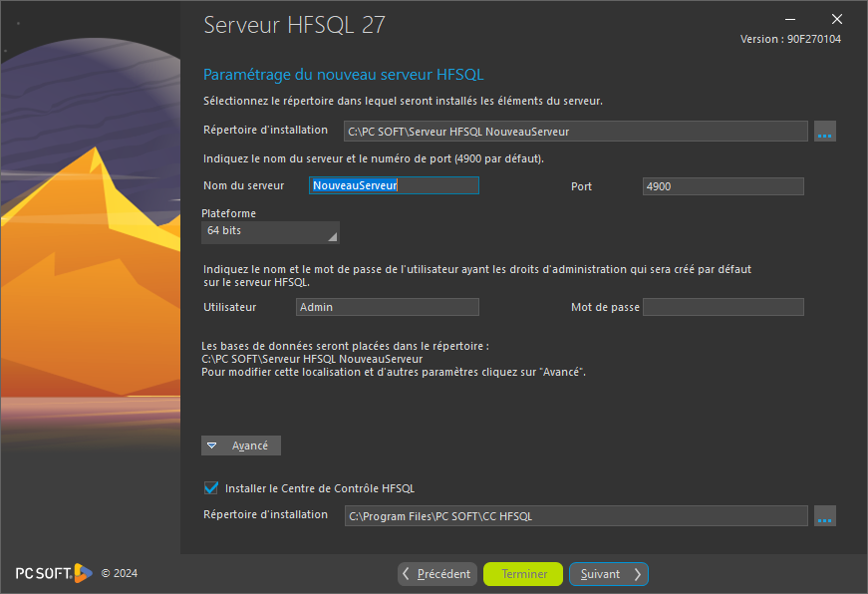The height and width of the screenshot is (594, 868).
Task: Click the empty Mot de passe field
Action: coord(723,307)
